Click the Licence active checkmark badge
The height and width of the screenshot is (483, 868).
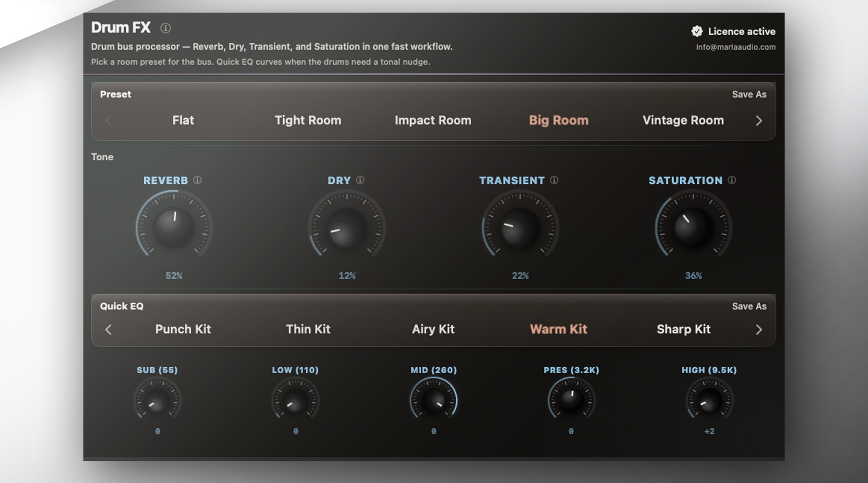click(697, 31)
